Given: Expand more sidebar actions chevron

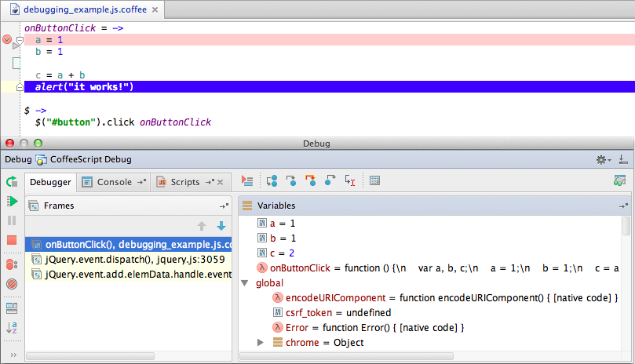Looking at the screenshot, I should pos(13,355).
